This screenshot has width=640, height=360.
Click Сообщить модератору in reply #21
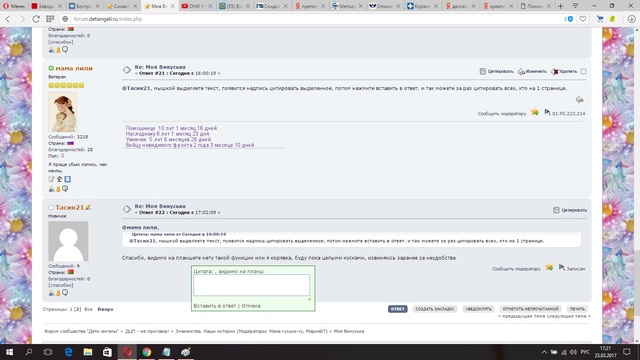502,113
